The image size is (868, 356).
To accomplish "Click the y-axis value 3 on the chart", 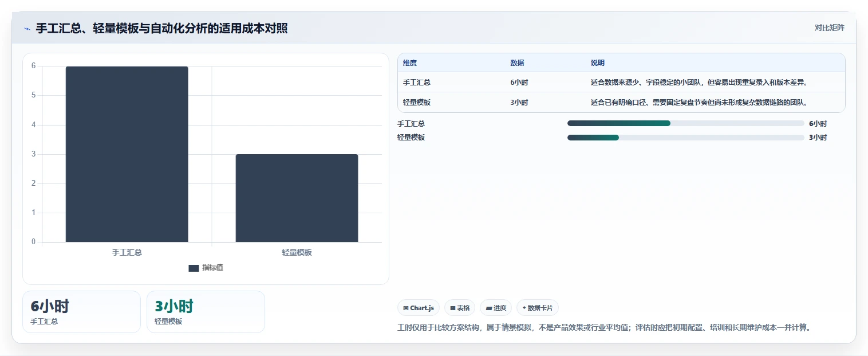I will (x=33, y=154).
